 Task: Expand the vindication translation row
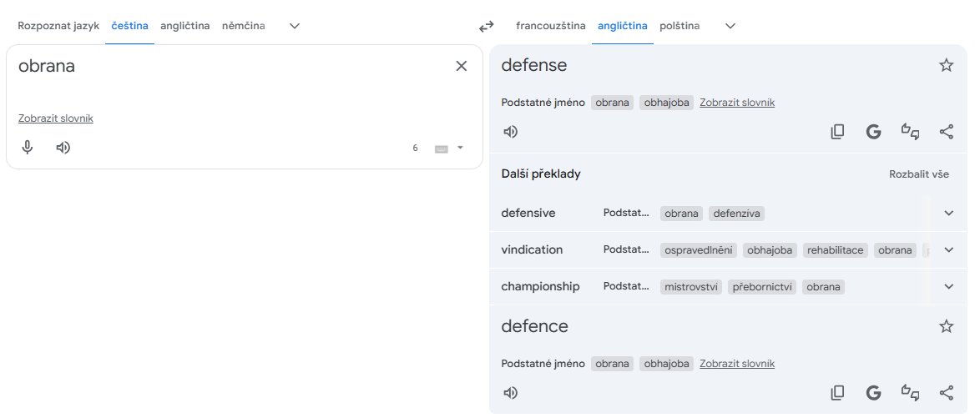949,250
